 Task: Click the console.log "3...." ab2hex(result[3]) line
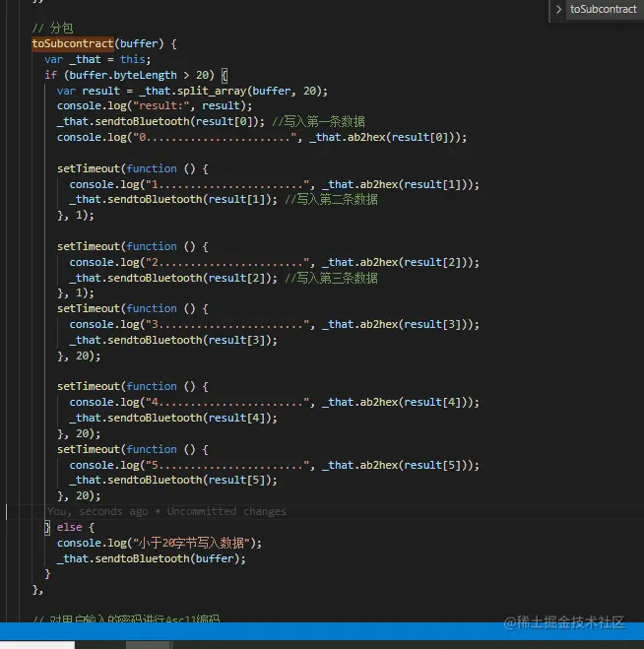[x=275, y=324]
